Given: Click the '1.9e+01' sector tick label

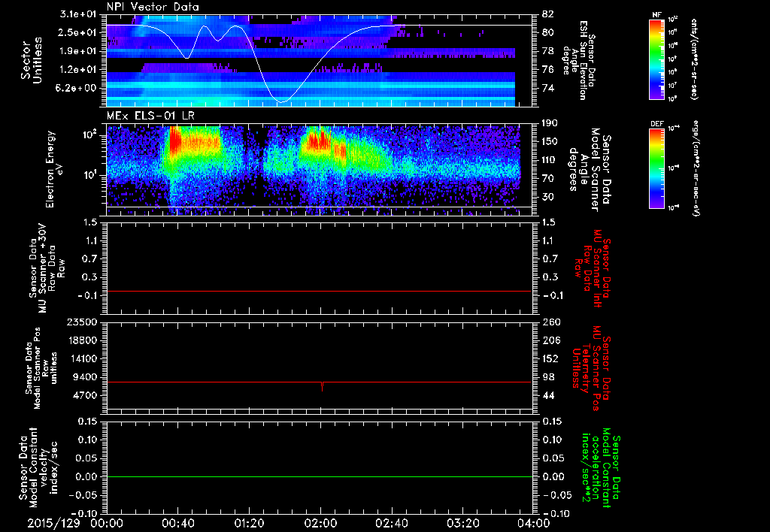Looking at the screenshot, I should click(x=77, y=51).
